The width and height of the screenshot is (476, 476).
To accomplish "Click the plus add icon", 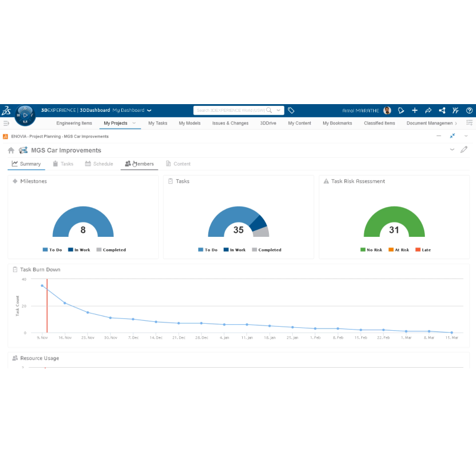I will pyautogui.click(x=415, y=111).
